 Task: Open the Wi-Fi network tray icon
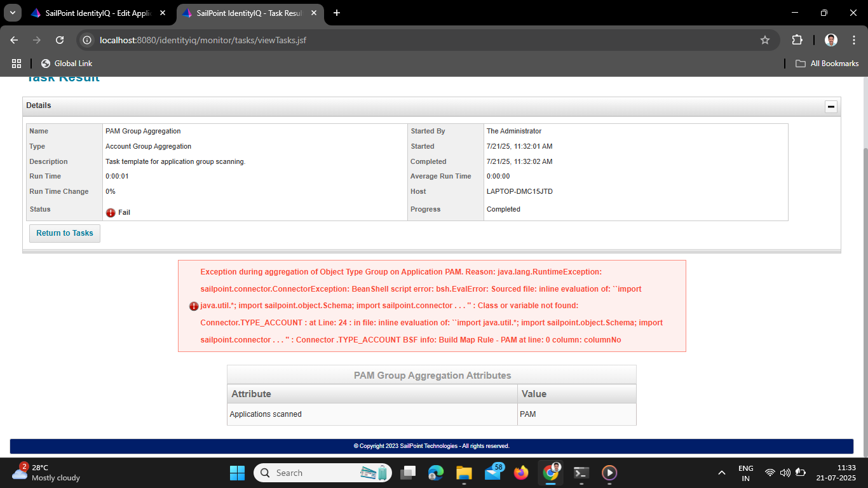(770, 473)
